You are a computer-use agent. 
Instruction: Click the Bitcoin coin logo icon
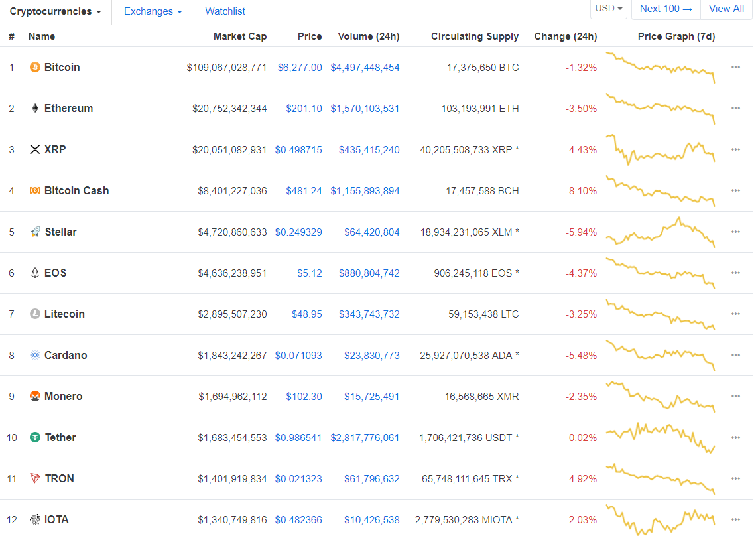click(x=34, y=67)
